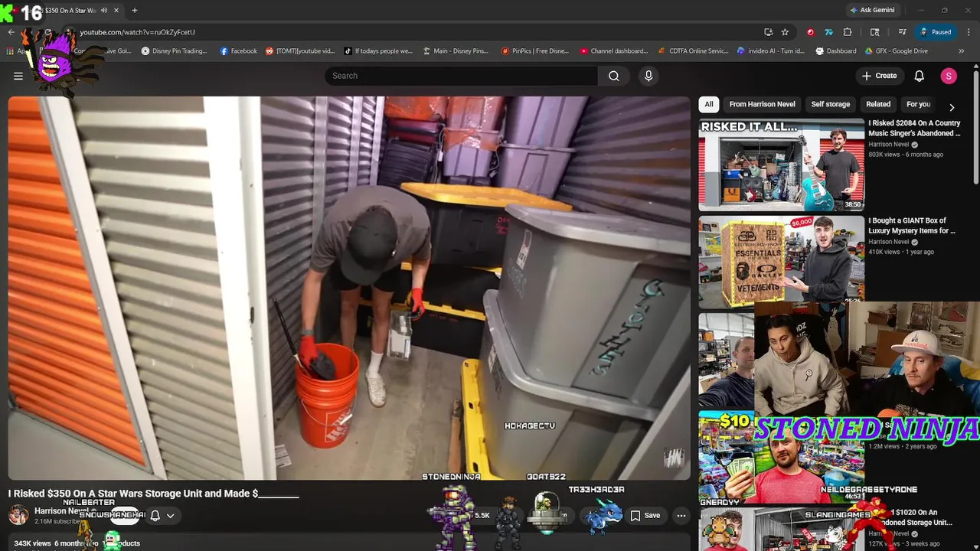Show more filter chips with right arrow
The width and height of the screenshot is (980, 551).
pos(952,107)
